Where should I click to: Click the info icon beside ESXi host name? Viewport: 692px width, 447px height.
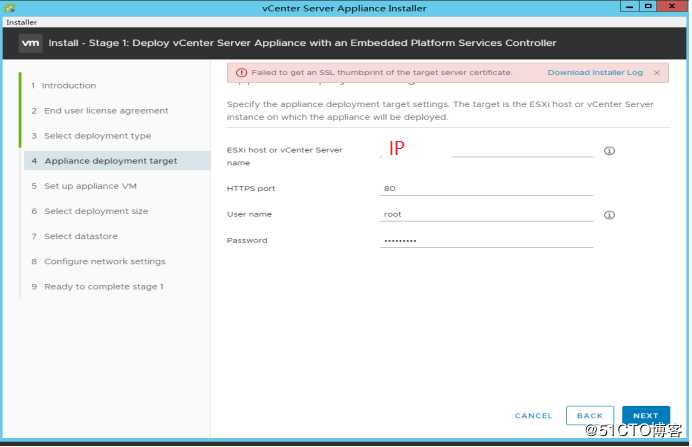point(609,151)
